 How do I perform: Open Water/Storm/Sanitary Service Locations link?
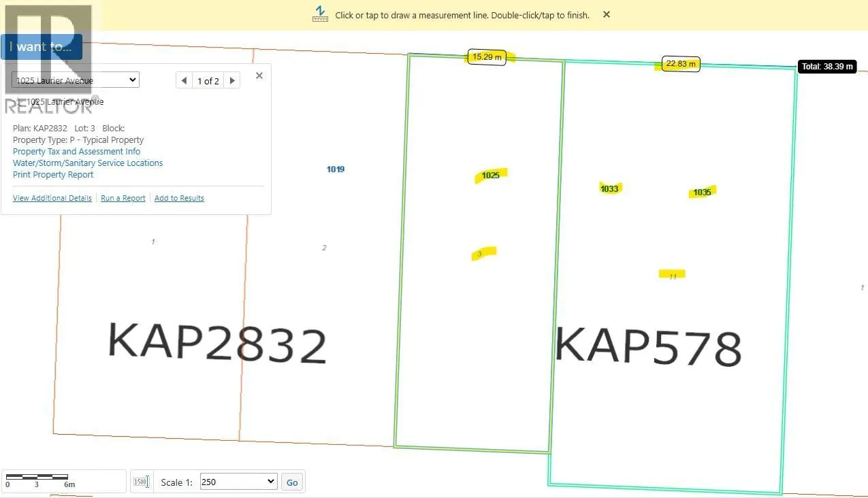click(88, 163)
